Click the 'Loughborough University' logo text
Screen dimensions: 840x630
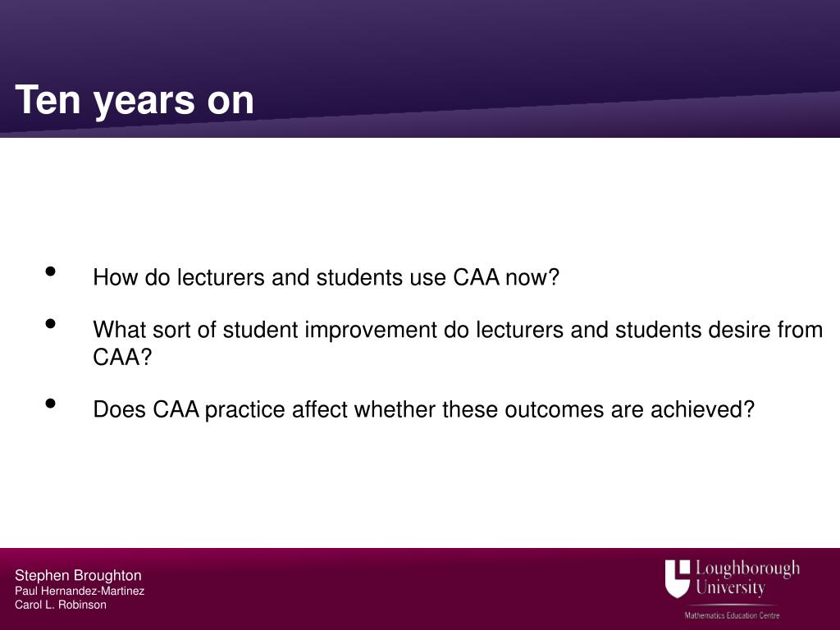(748, 578)
